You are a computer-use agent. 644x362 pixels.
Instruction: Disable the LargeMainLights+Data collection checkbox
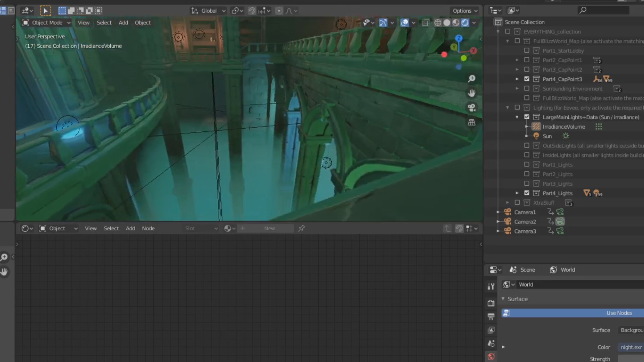(527, 117)
